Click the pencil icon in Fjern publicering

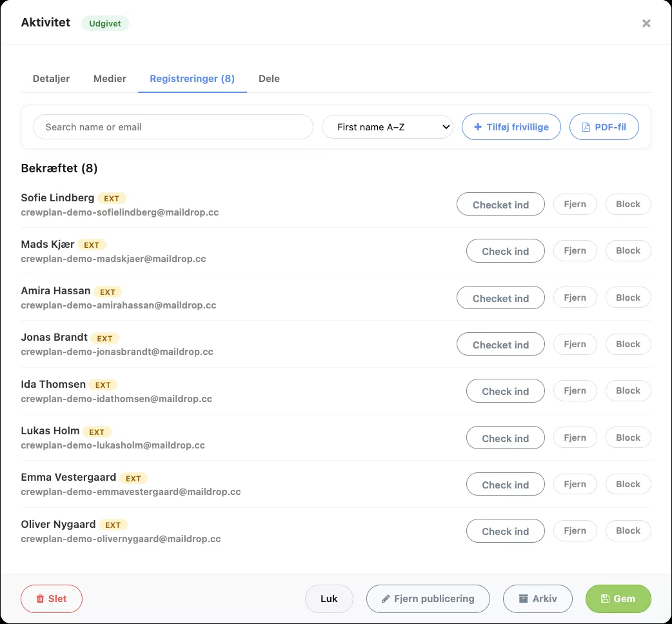coord(386,599)
